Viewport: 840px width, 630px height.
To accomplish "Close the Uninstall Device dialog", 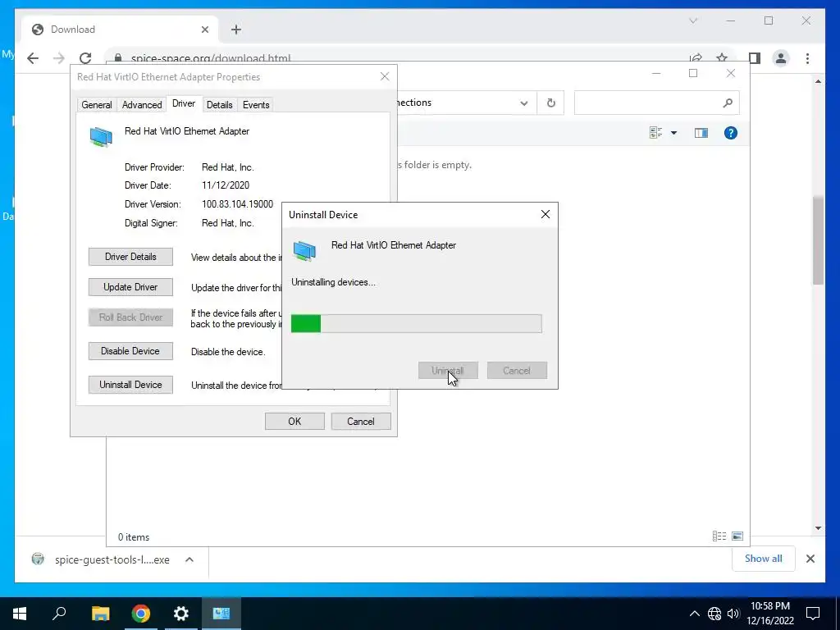I will 546,214.
